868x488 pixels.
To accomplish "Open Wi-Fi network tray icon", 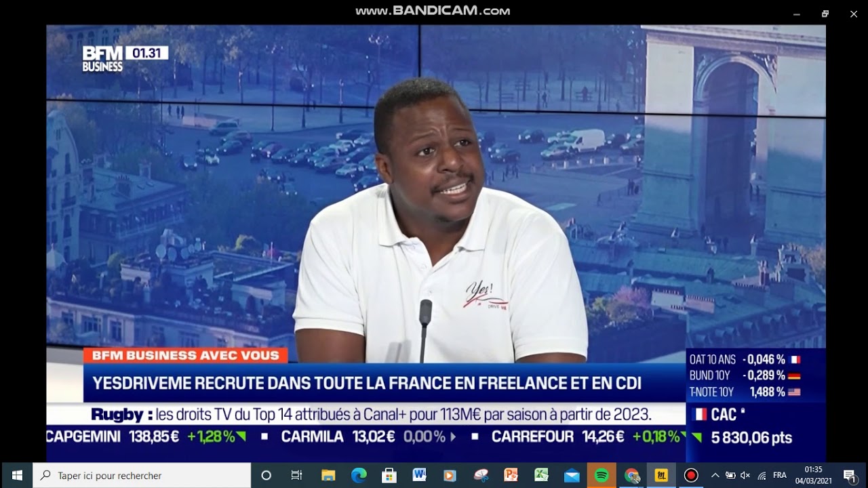I will (762, 475).
